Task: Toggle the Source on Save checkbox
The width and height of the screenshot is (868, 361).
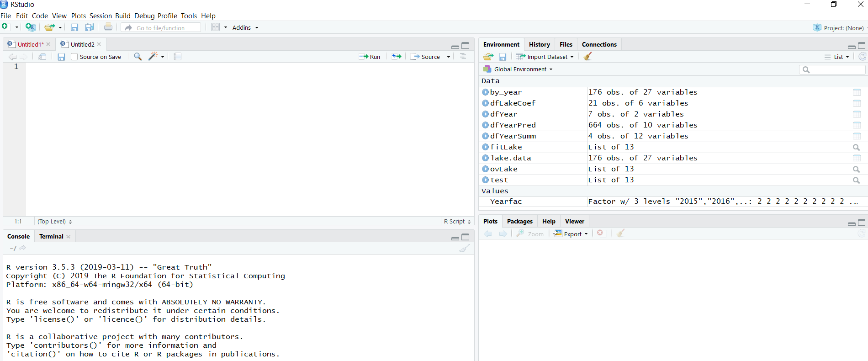Action: click(74, 57)
